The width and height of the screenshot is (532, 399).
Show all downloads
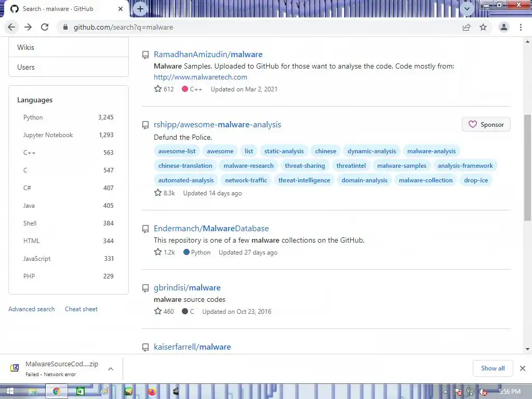(493, 368)
